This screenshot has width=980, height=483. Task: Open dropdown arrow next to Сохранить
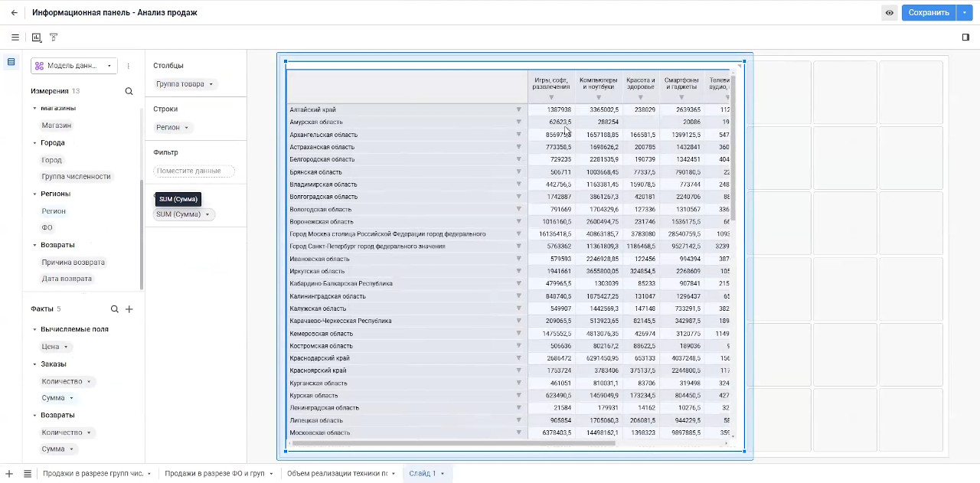pos(964,12)
